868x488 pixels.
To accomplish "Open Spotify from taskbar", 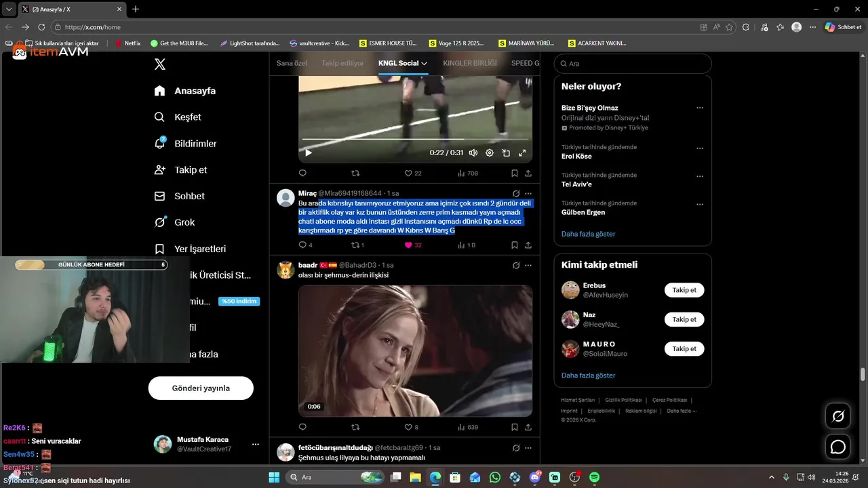I will click(594, 477).
